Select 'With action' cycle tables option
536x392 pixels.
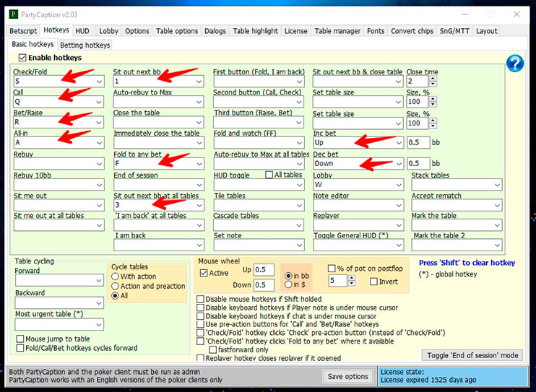(116, 276)
